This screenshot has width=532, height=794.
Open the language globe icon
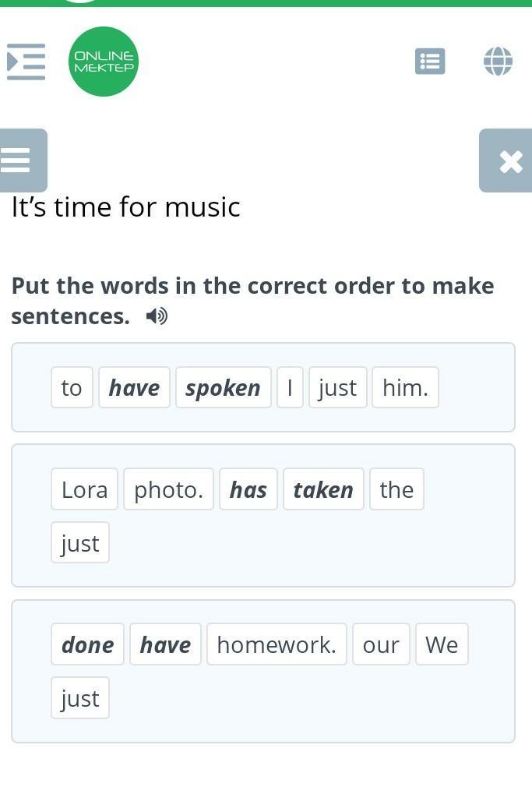(498, 62)
